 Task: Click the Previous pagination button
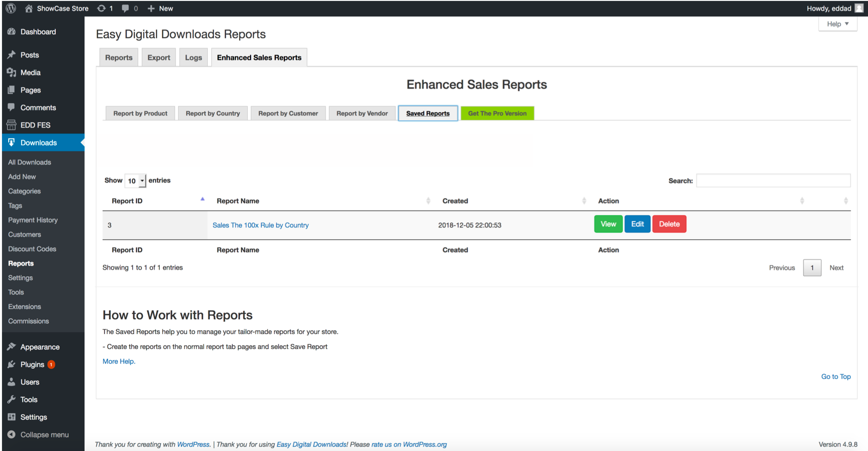782,268
